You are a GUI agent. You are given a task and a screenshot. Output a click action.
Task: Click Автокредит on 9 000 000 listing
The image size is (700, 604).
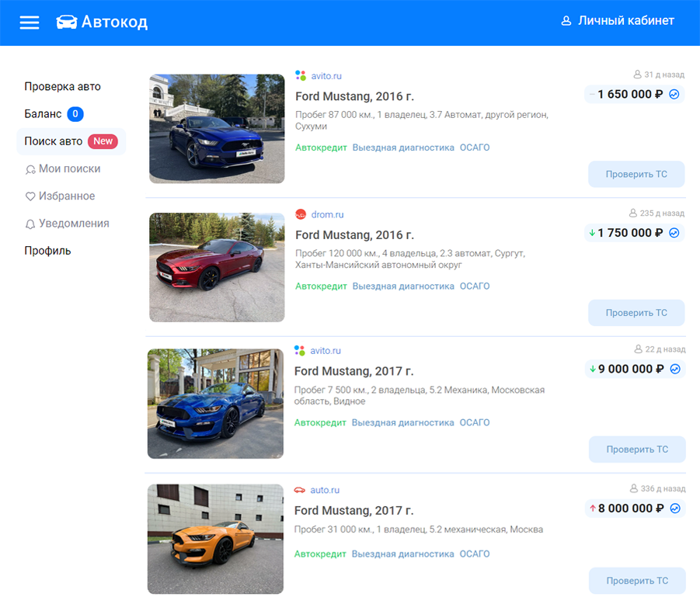[x=320, y=422]
